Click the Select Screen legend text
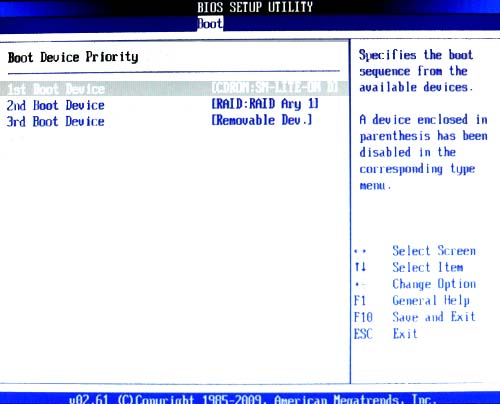Screen dimensions: 500x404 (x=434, y=251)
